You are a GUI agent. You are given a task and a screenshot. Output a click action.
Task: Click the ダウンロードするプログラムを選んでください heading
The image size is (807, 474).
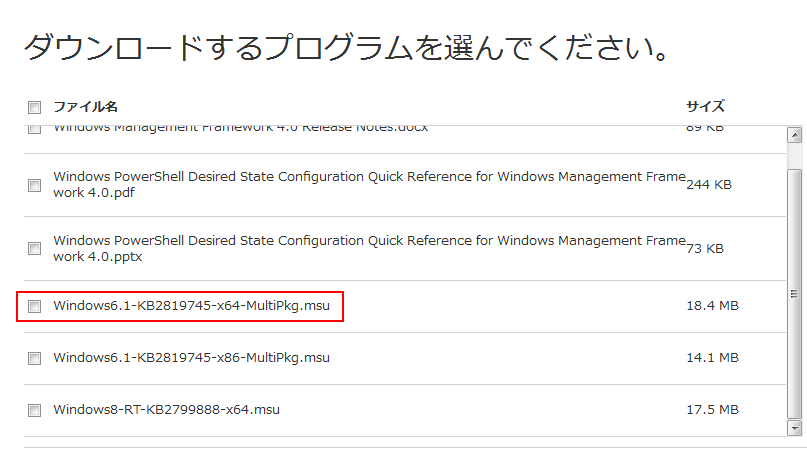pos(346,47)
